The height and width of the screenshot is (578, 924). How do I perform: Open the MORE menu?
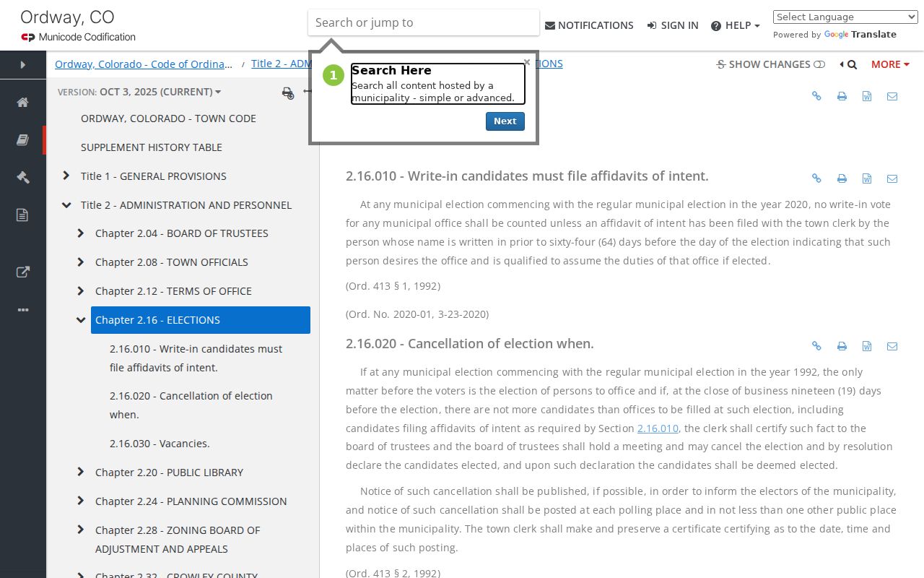tap(890, 64)
